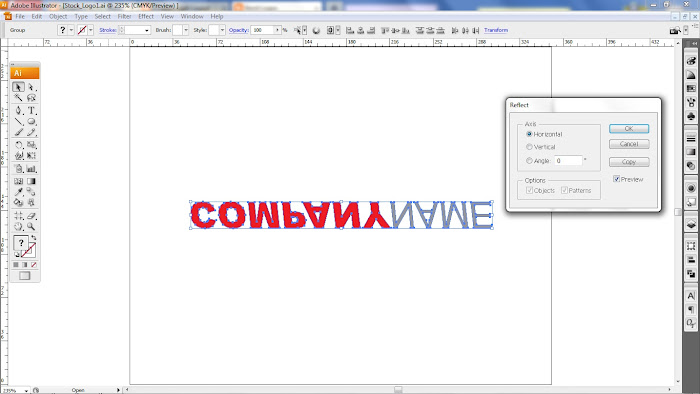Activate the Paintbrush tool
The image size is (700, 394).
18,132
